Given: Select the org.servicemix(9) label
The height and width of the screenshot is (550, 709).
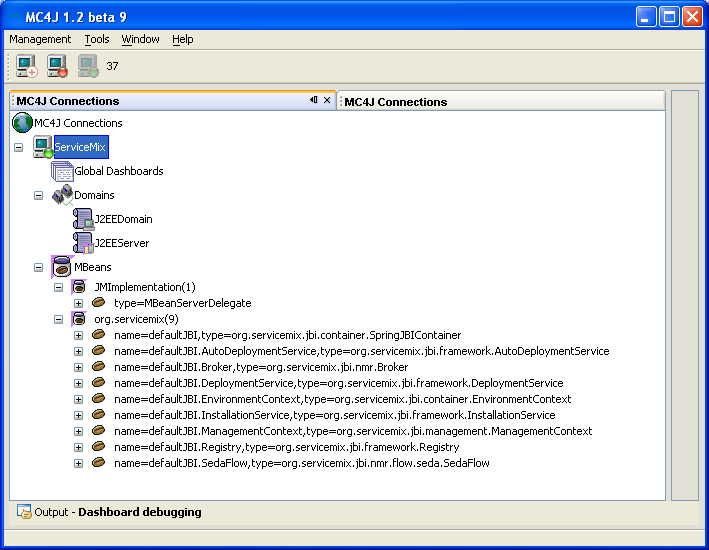Looking at the screenshot, I should (x=136, y=319).
